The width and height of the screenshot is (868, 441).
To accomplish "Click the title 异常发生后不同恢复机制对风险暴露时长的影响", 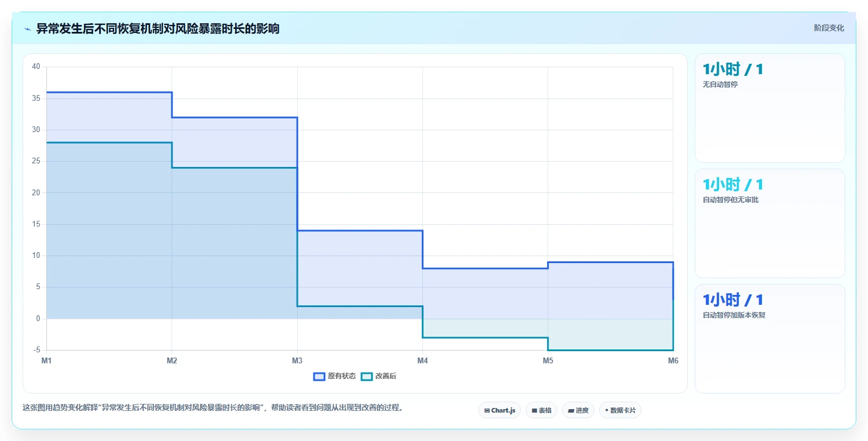I will click(x=158, y=28).
